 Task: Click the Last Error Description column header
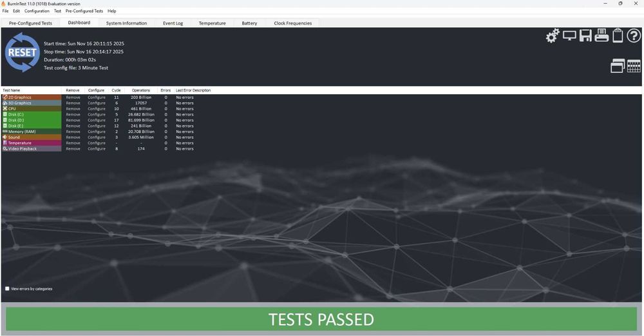coord(193,90)
